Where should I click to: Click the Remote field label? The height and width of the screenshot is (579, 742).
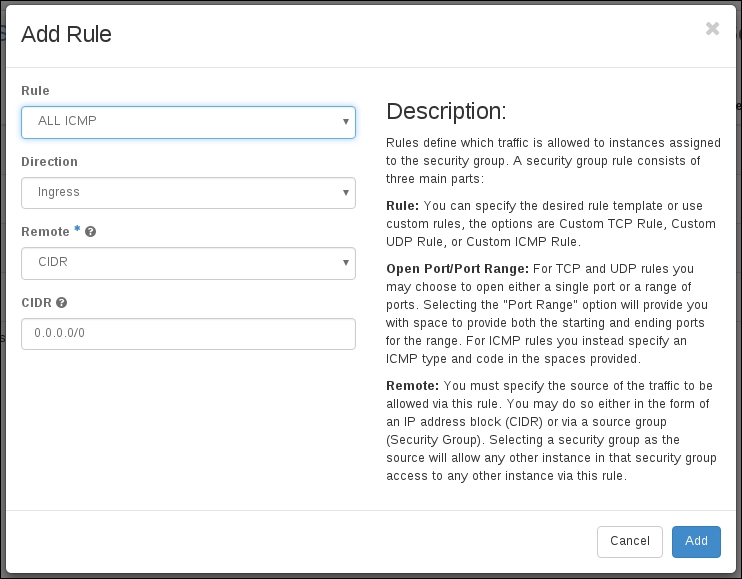45,232
